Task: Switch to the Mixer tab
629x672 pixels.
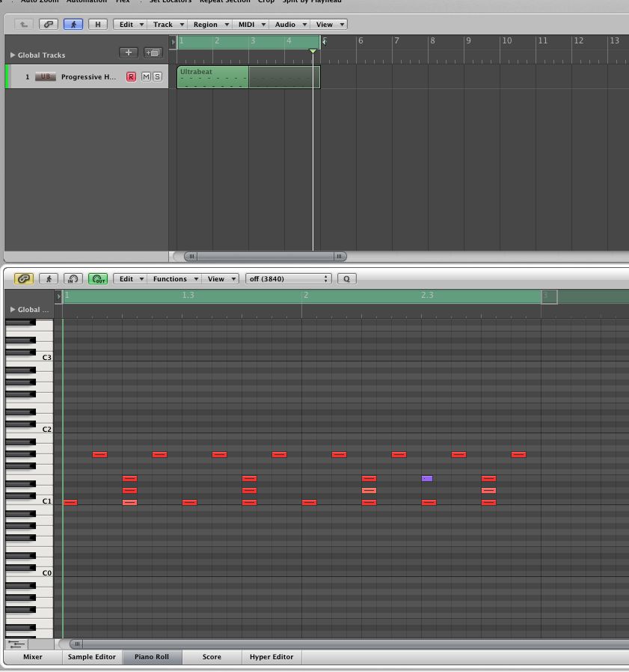Action: coord(33,657)
